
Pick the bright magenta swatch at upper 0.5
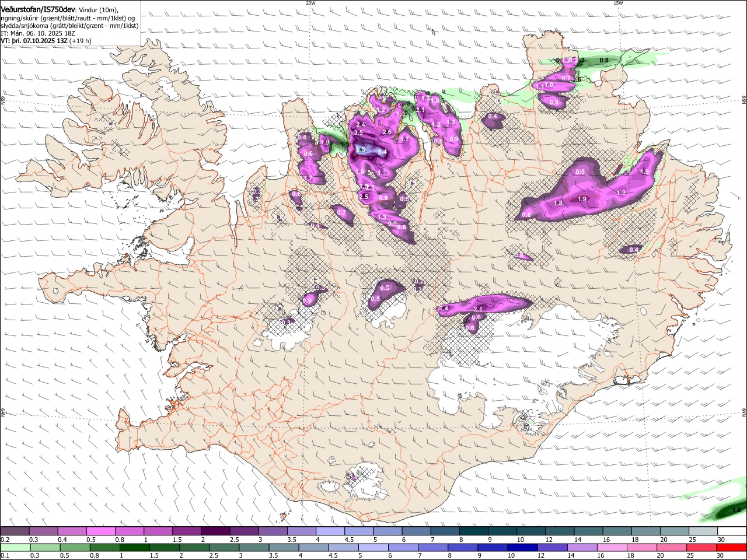(101, 531)
